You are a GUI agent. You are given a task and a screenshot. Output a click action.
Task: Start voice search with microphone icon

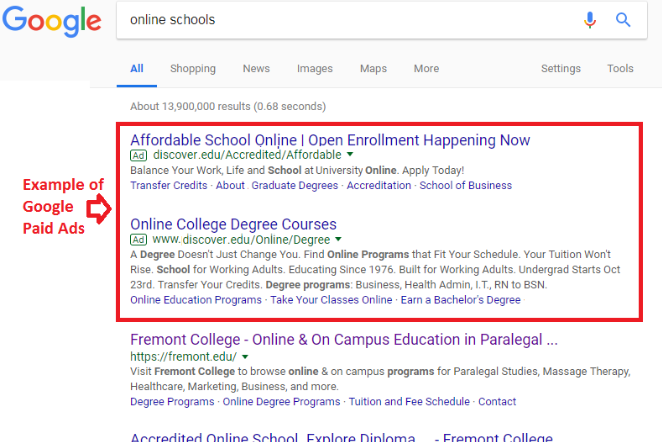(x=590, y=20)
